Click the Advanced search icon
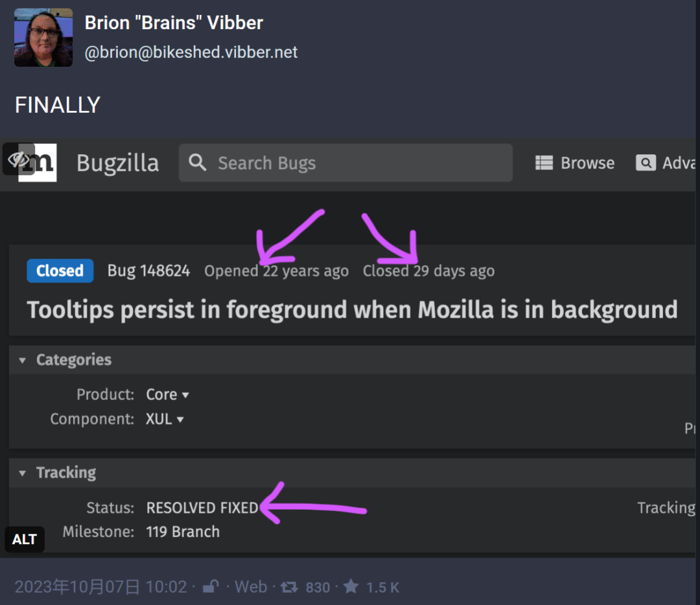700x605 pixels. click(x=646, y=163)
